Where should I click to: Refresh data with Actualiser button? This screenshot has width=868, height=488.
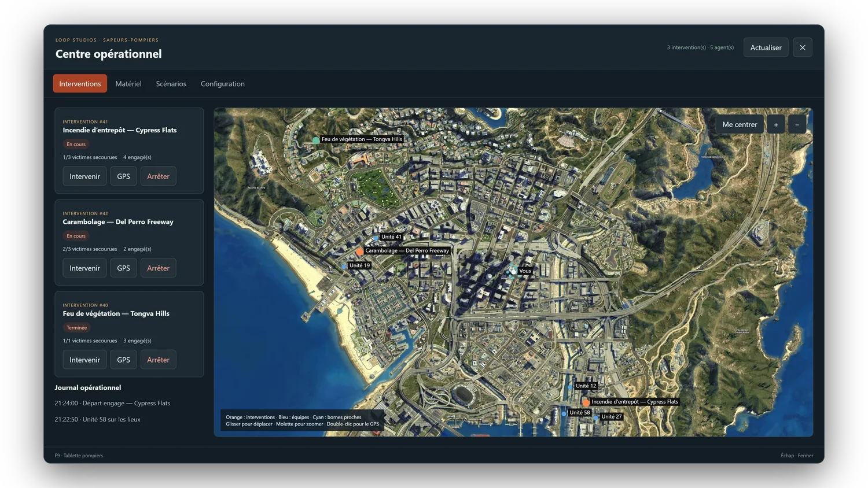(766, 47)
